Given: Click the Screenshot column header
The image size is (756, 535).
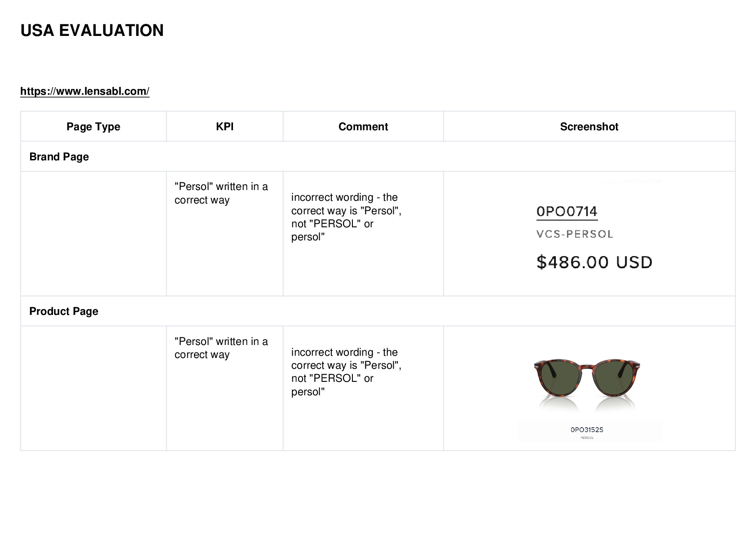Looking at the screenshot, I should [x=589, y=127].
